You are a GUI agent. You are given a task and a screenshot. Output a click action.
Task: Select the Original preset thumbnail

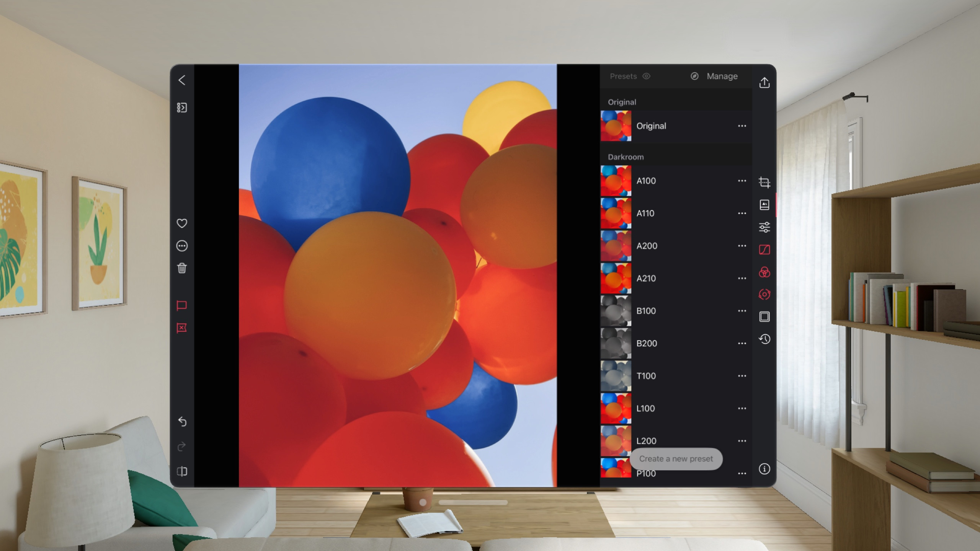pos(614,126)
